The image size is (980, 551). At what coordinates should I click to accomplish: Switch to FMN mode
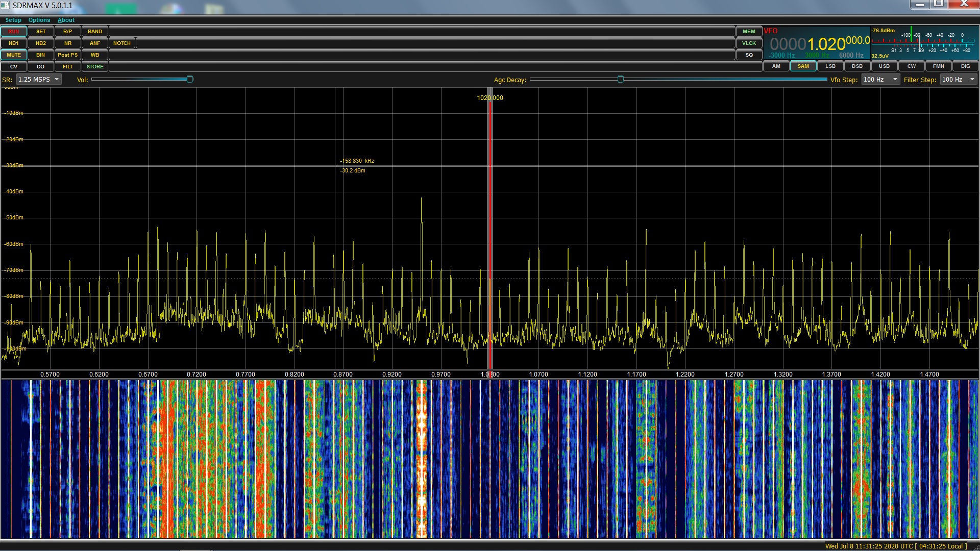coord(938,66)
